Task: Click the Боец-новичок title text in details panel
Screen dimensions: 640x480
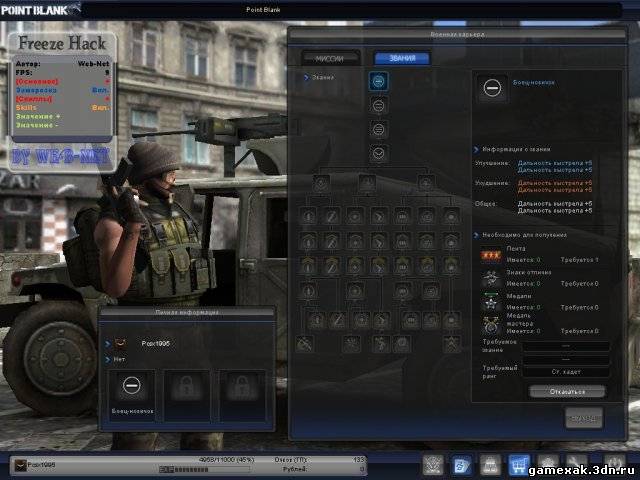Action: (533, 82)
